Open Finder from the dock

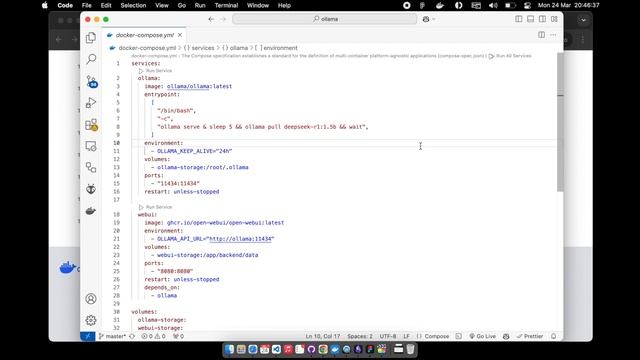[x=229, y=349]
